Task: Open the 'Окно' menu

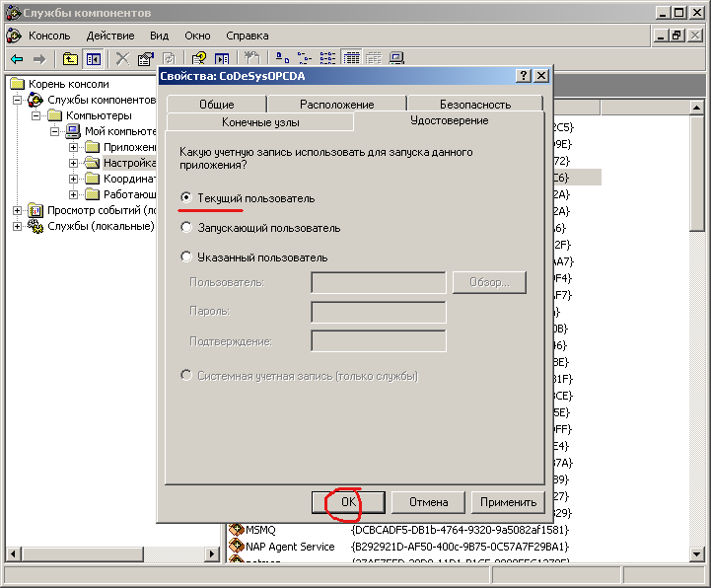Action: pos(197,36)
